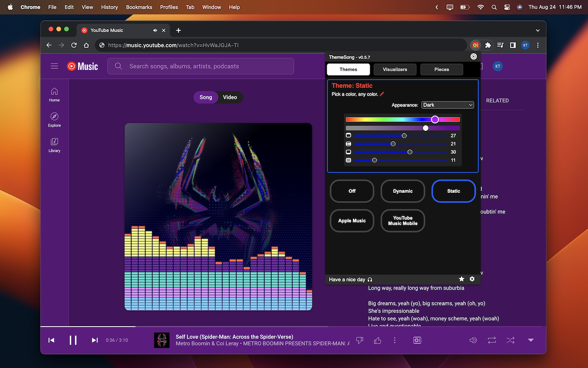This screenshot has height=368, width=588.
Task: Open ThemeSong settings via the gear
Action: click(472, 279)
